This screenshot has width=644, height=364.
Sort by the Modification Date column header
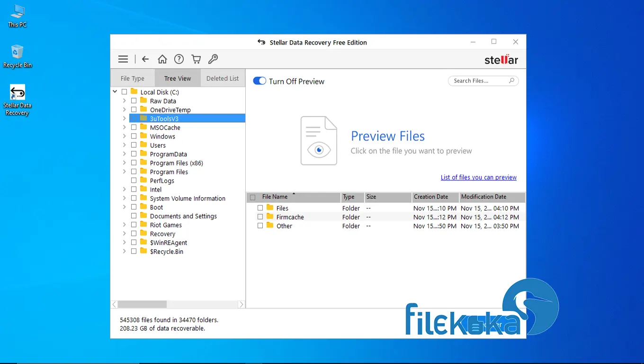[492, 197]
